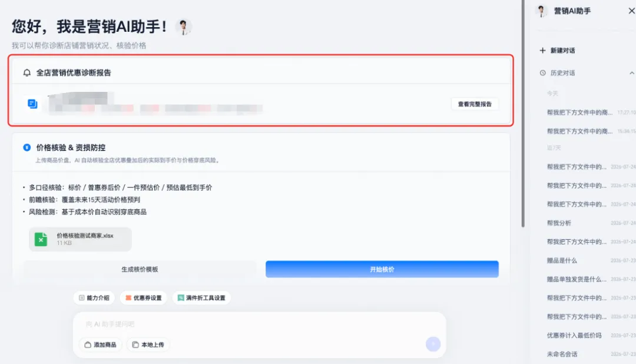Select the 能力介绍 quick chip
The image size is (636, 364).
click(x=94, y=298)
